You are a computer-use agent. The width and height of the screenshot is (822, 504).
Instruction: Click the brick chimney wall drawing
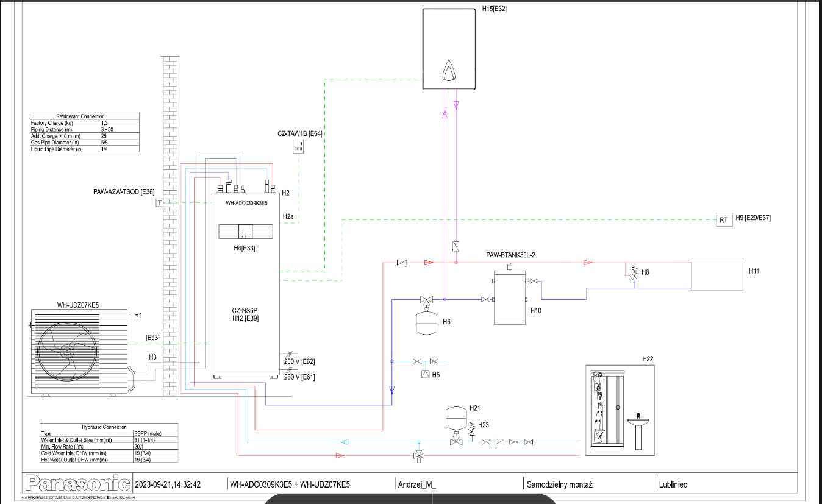pos(170,225)
